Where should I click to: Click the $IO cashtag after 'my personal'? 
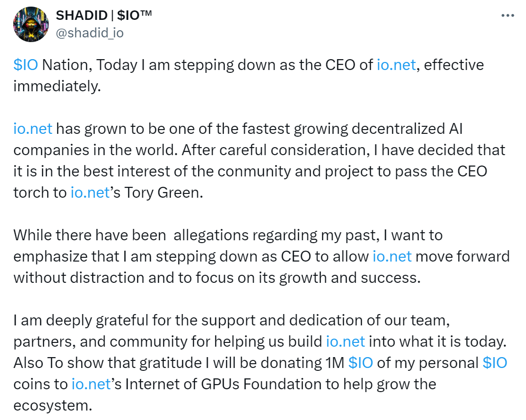(495, 363)
